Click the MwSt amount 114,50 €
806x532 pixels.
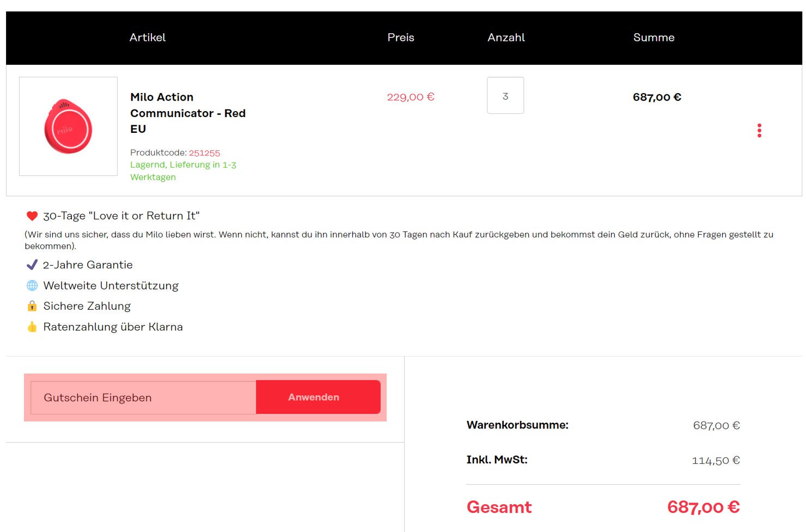[716, 460]
